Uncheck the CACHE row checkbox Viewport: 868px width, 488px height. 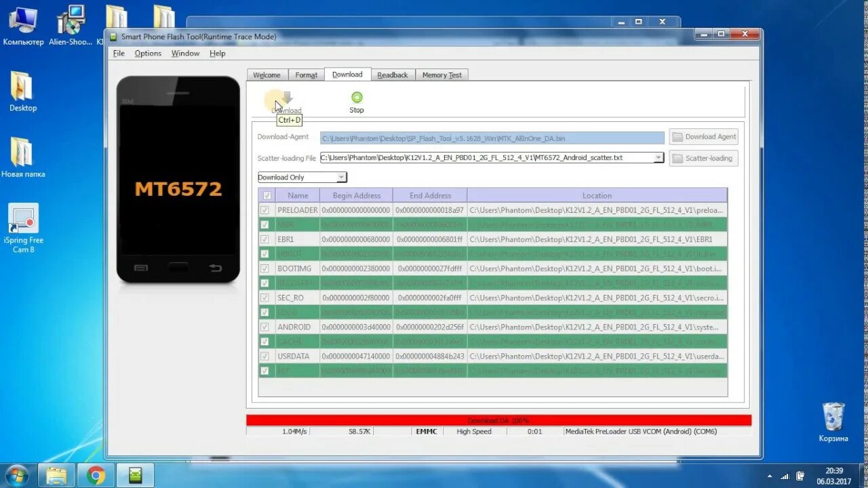click(264, 341)
